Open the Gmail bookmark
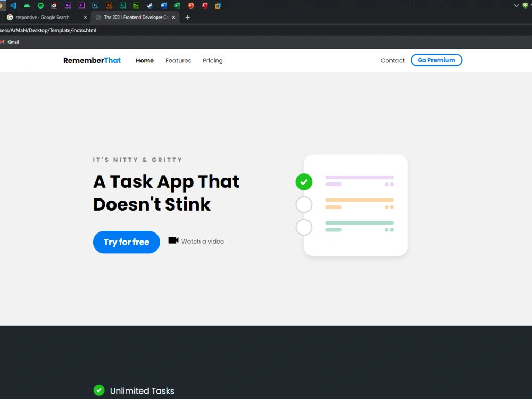 pyautogui.click(x=10, y=42)
